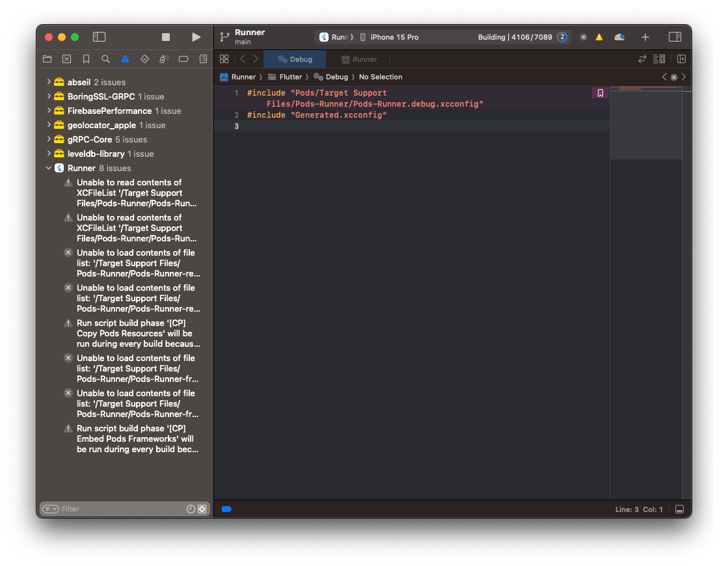Stop the running build
The image size is (728, 566).
click(166, 37)
